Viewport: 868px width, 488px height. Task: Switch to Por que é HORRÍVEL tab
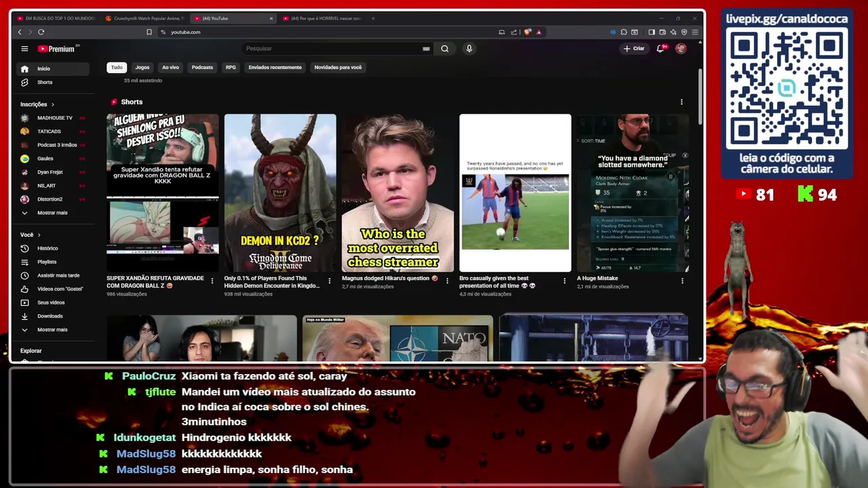321,18
